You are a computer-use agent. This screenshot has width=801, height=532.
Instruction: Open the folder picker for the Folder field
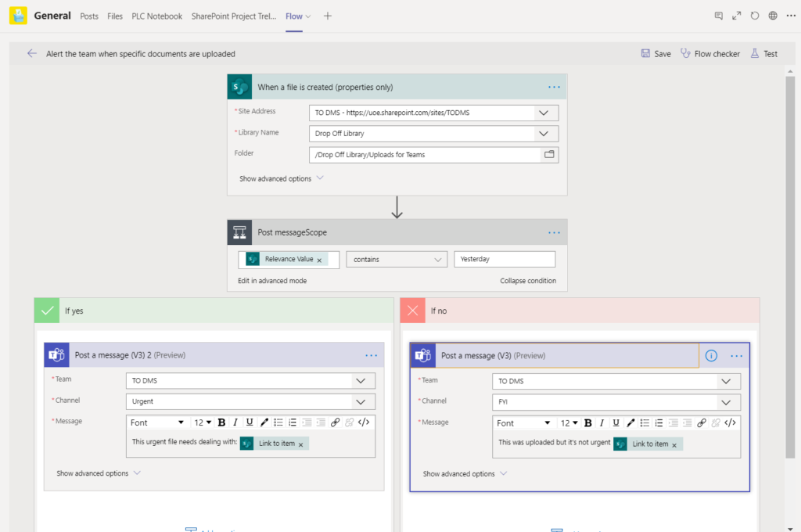(x=549, y=154)
